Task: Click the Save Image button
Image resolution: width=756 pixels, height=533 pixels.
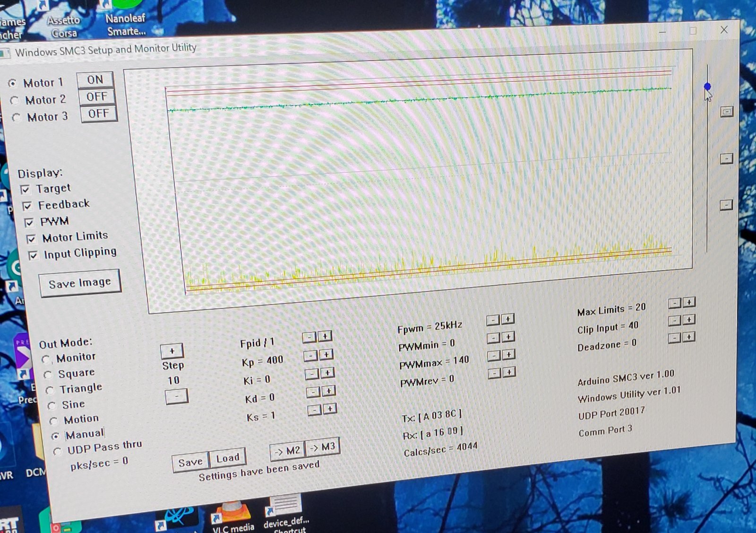Action: pyautogui.click(x=80, y=283)
